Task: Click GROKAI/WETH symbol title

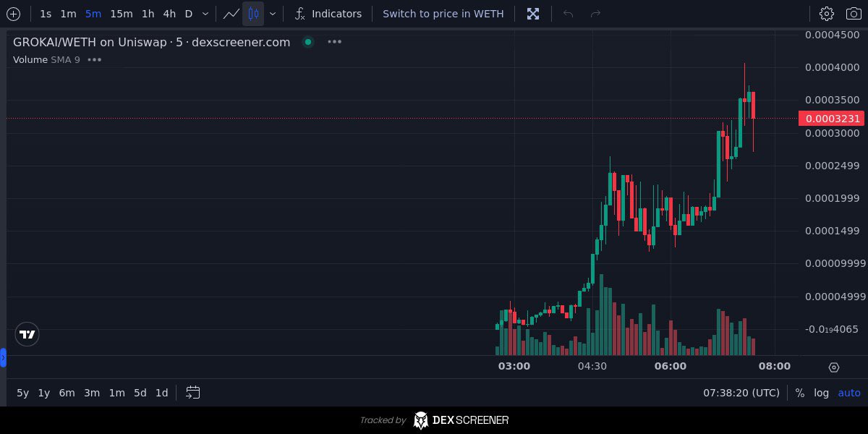Action: click(152, 42)
